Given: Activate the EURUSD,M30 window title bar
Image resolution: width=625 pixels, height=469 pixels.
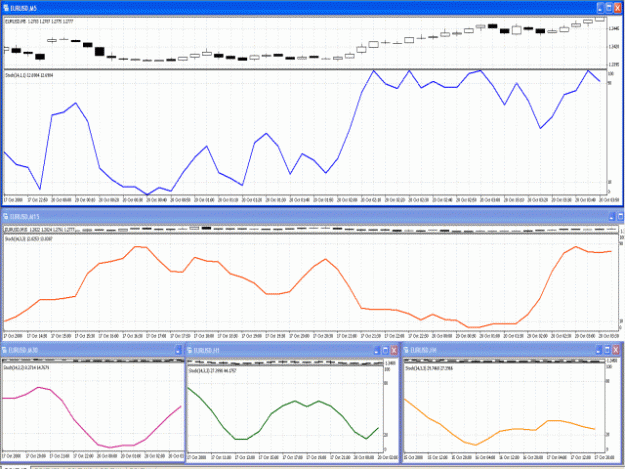Looking at the screenshot, I should click(x=90, y=350).
